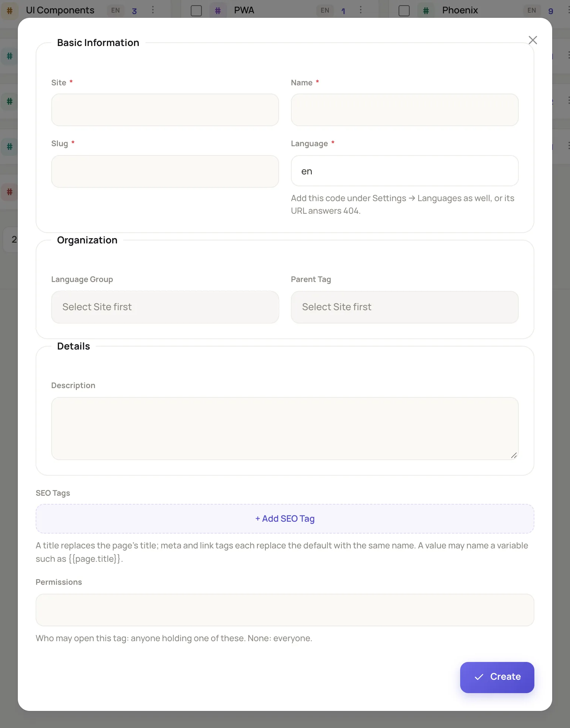Image resolution: width=570 pixels, height=728 pixels.
Task: Click inside the Description text area
Action: pos(285,429)
